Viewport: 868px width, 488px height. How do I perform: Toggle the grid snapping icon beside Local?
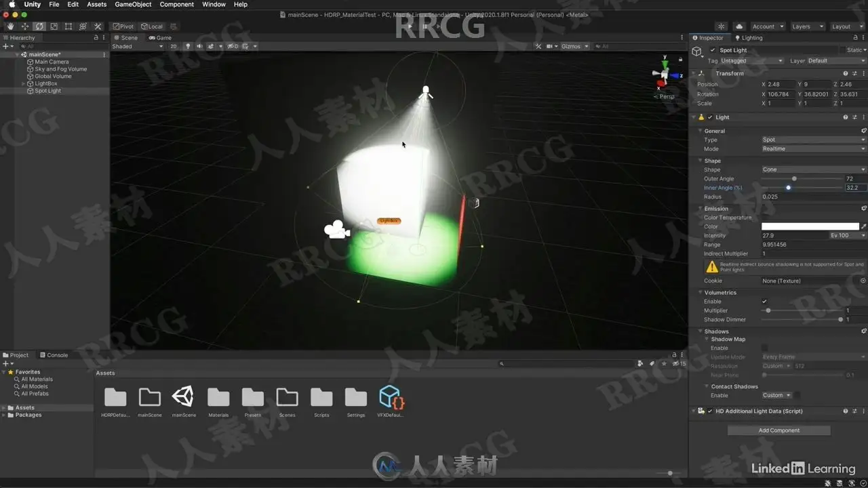pos(174,26)
